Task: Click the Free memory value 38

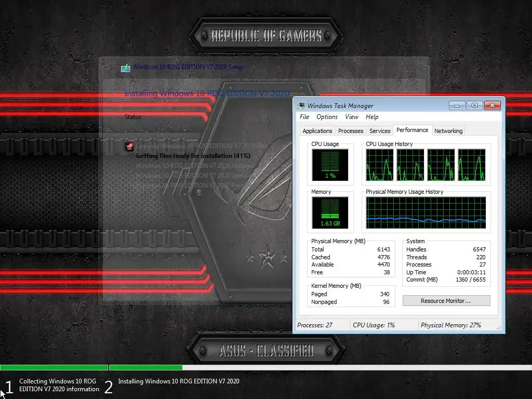Action: pos(387,272)
